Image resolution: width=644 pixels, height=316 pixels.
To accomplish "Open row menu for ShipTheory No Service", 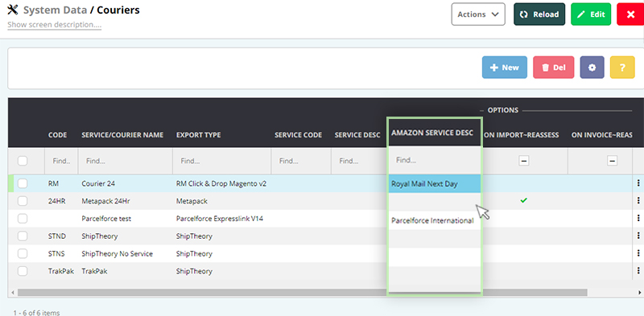I will coord(638,253).
